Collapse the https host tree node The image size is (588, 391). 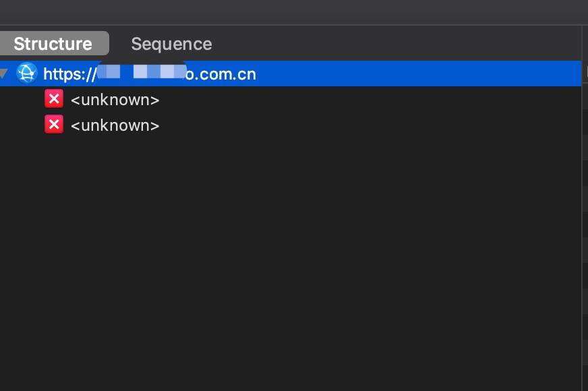[4, 73]
